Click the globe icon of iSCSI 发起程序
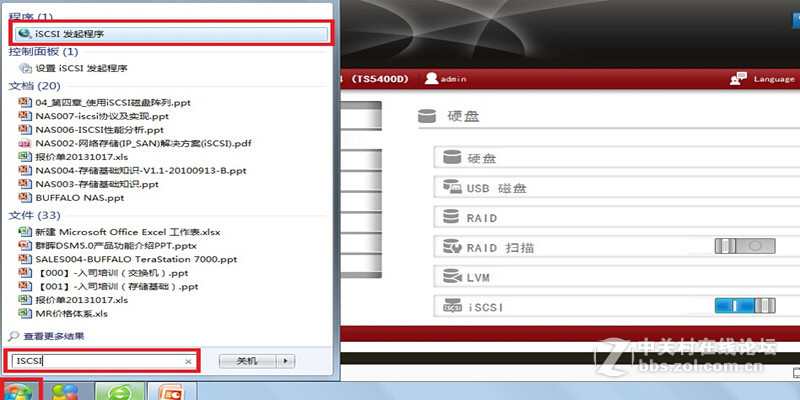Image resolution: width=800 pixels, height=400 pixels. click(24, 34)
